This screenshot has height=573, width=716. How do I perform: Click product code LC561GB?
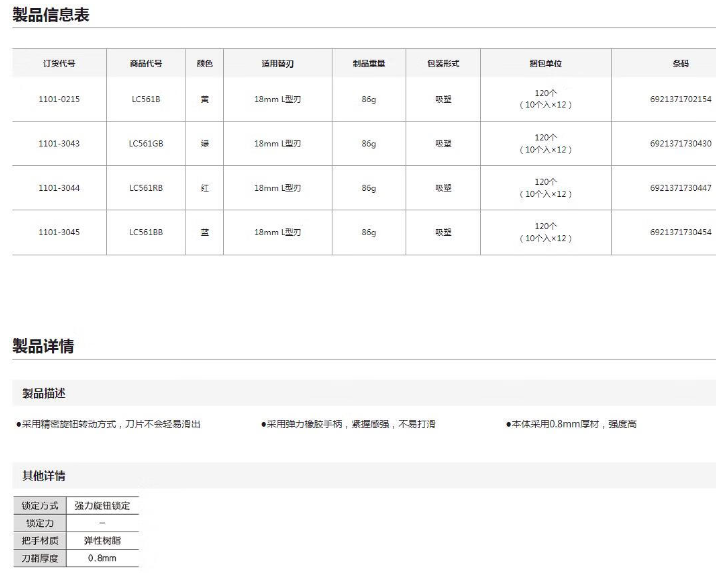pyautogui.click(x=145, y=143)
